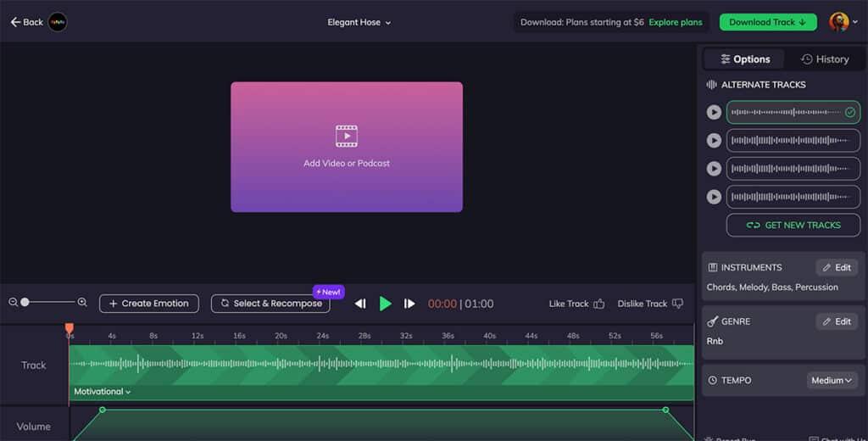Screen dimensions: 868x441
Task: Click the Add Video or Podcast area
Action: coord(347,147)
